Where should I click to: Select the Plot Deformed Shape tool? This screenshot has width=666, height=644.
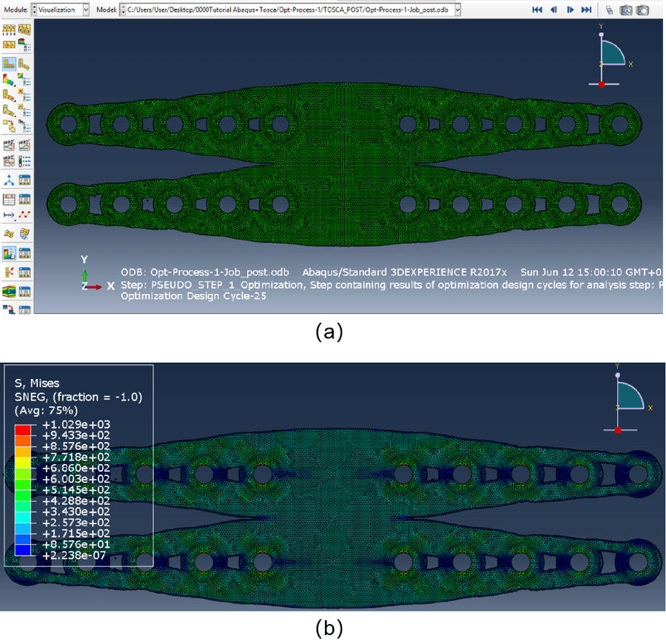(24, 64)
